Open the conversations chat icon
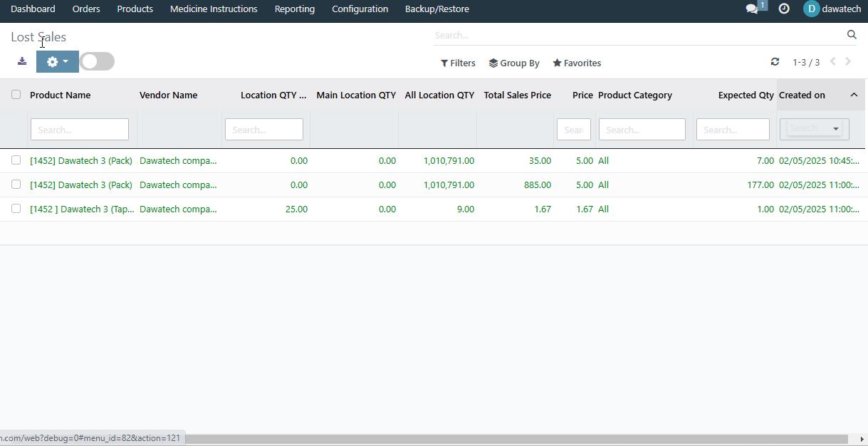868x446 pixels. [x=752, y=9]
